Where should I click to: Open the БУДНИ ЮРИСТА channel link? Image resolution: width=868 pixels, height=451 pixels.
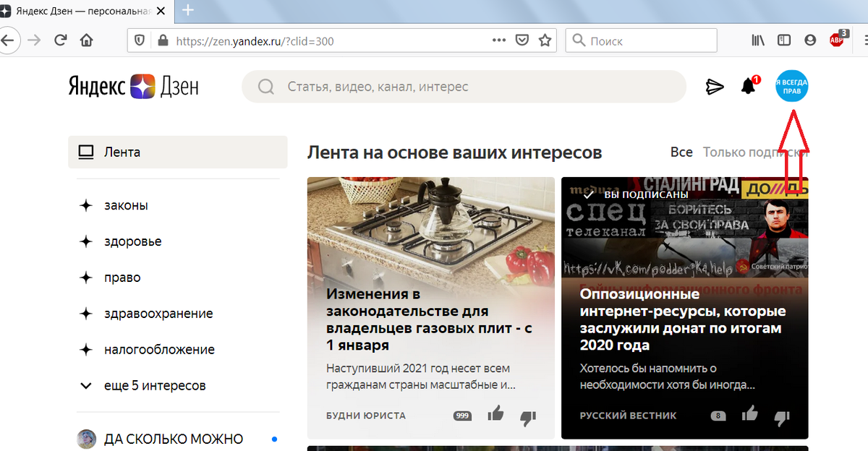click(366, 416)
